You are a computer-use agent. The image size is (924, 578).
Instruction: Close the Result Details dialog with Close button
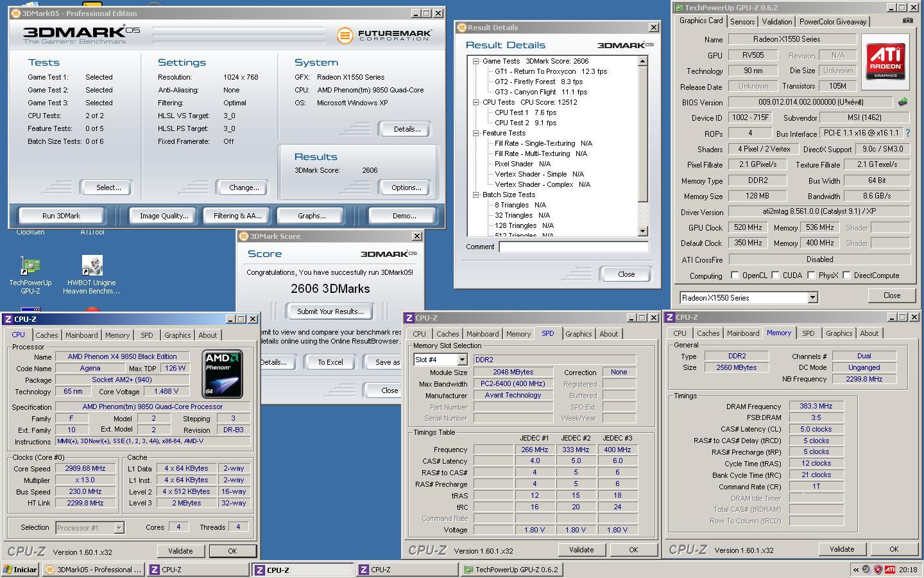point(626,274)
